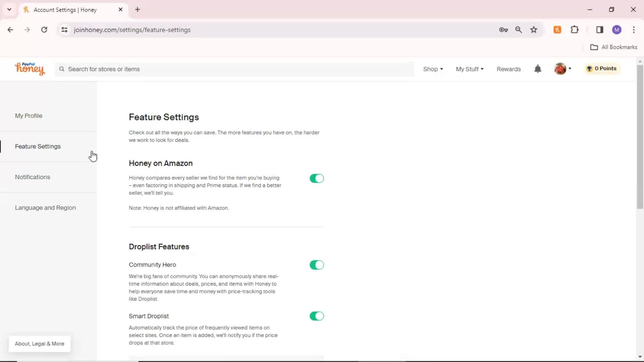Expand the avatar account dropdown arrow

(570, 68)
